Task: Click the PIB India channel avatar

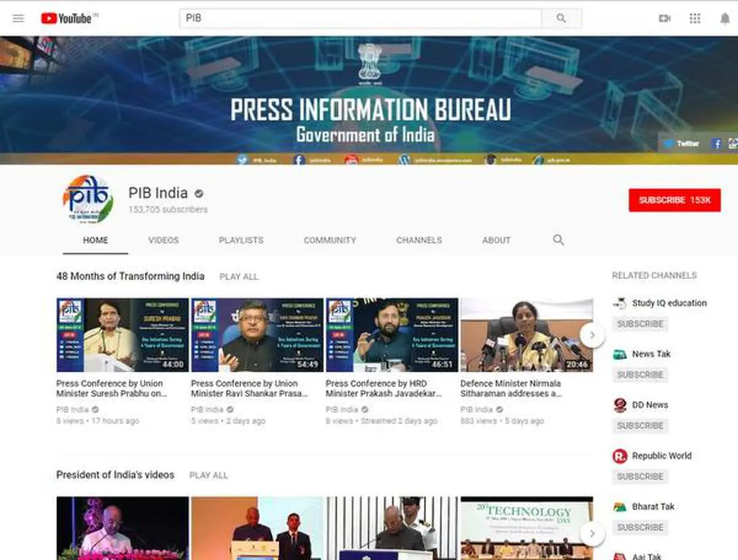Action: tap(88, 200)
